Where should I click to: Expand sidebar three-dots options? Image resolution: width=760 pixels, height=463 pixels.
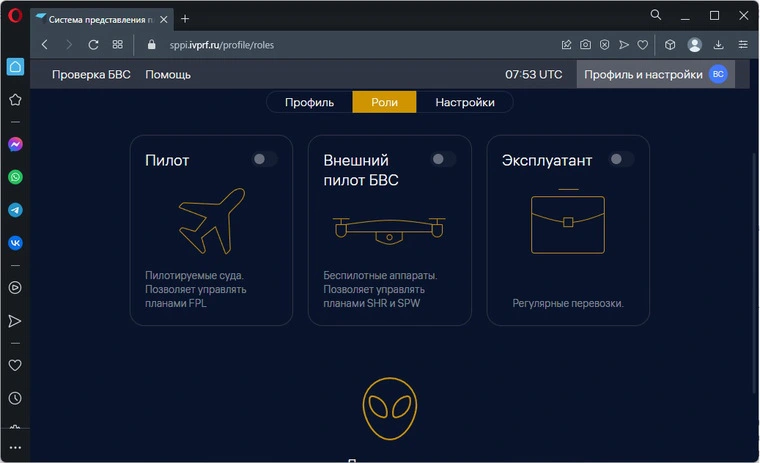point(15,447)
